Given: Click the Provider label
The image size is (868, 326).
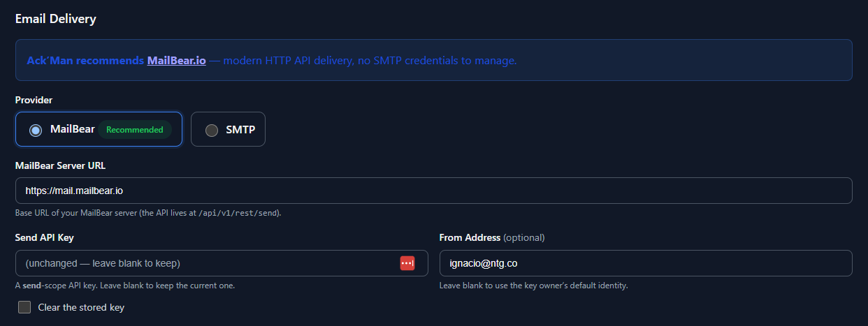Looking at the screenshot, I should [x=34, y=100].
